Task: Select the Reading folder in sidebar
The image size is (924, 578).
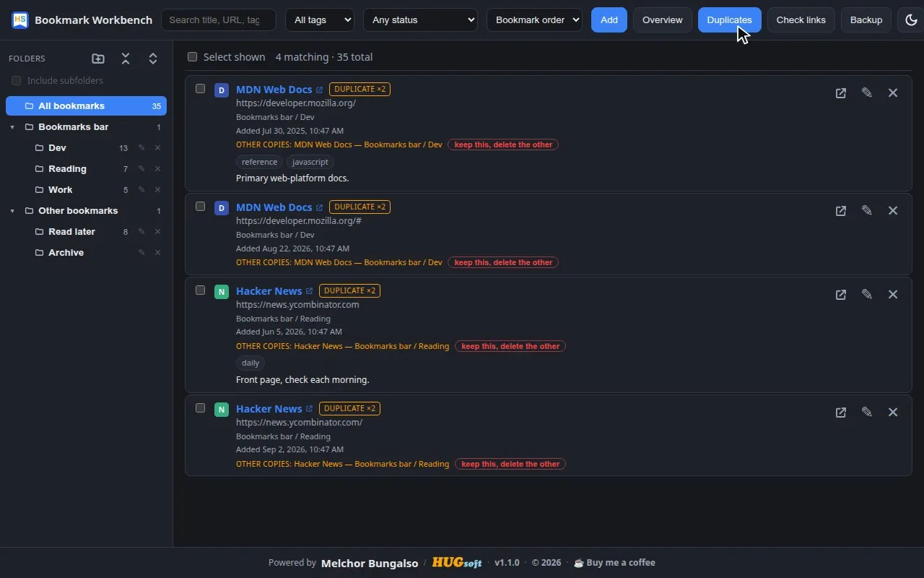Action: [86, 169]
